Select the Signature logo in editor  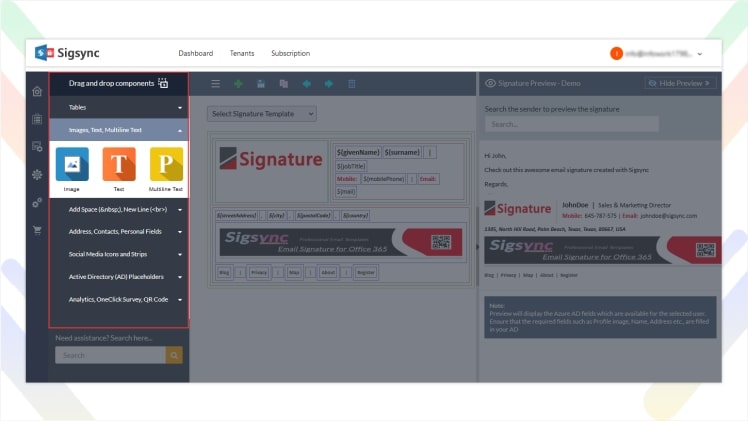[x=270, y=159]
